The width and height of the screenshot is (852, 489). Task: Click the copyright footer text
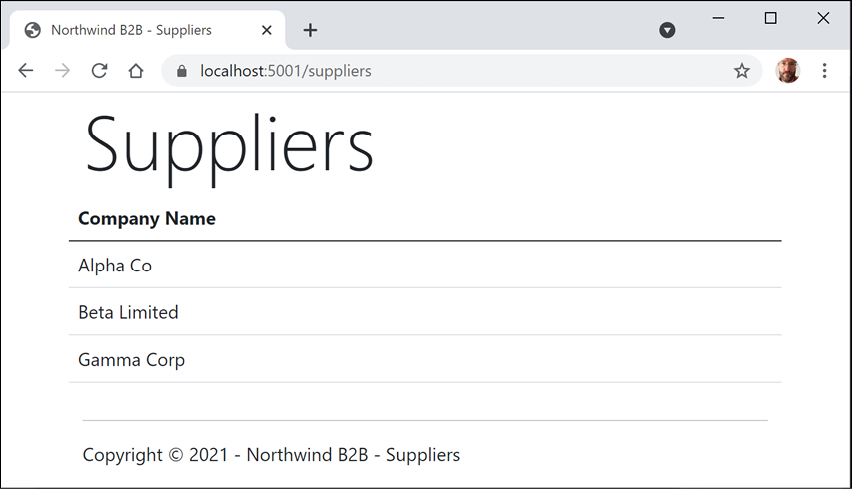271,455
